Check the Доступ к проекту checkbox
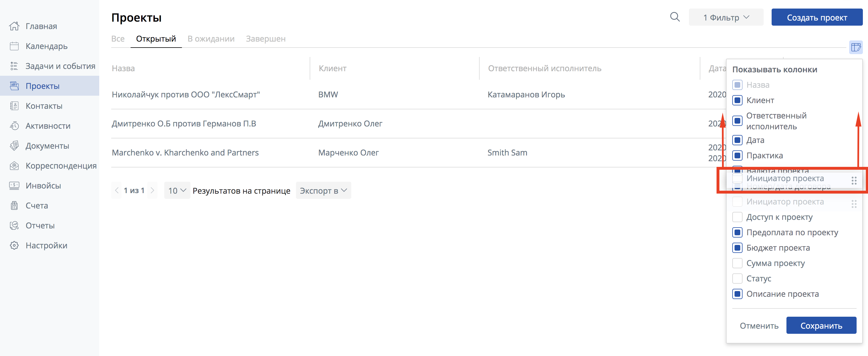This screenshot has width=868, height=356. (737, 217)
